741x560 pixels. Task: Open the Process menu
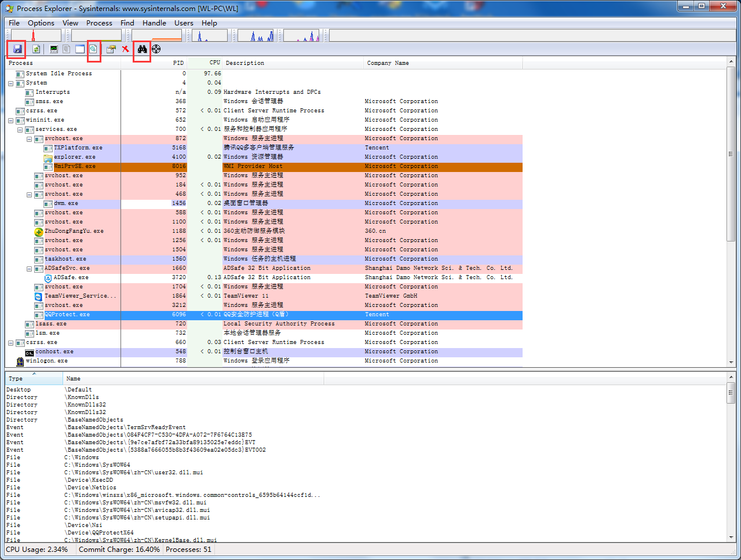tap(100, 23)
